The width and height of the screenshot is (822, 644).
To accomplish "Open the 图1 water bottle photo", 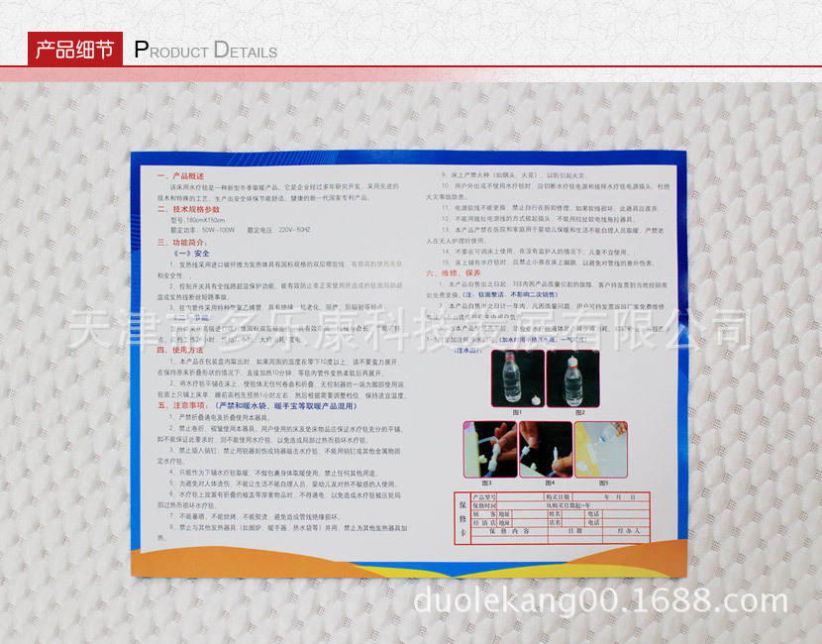I will 517,378.
